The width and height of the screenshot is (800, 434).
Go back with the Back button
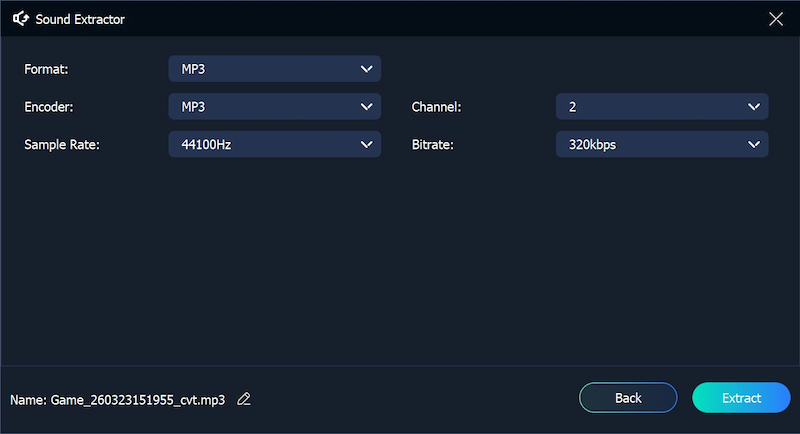coord(628,398)
